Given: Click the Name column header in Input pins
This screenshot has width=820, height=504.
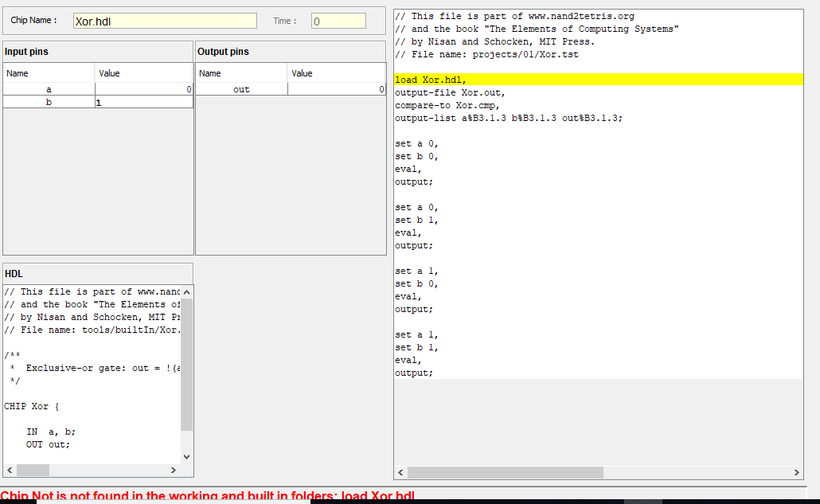Looking at the screenshot, I should click(49, 73).
